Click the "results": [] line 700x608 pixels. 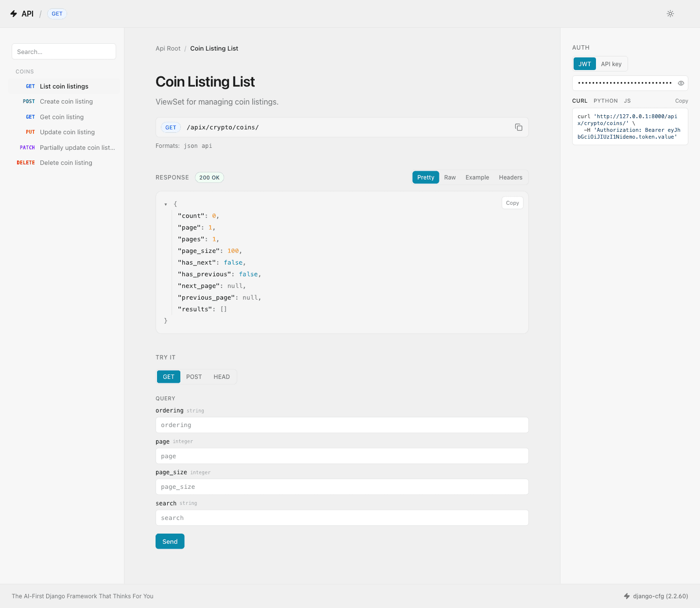coord(202,309)
